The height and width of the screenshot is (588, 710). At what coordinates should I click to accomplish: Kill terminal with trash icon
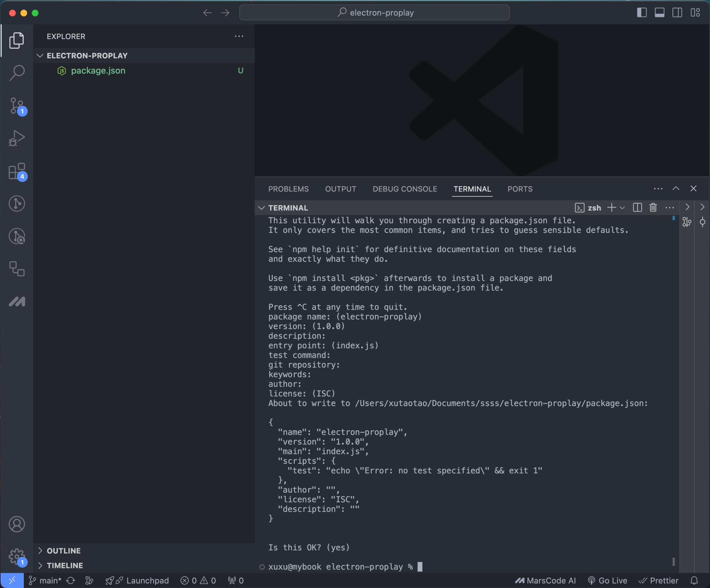(653, 208)
